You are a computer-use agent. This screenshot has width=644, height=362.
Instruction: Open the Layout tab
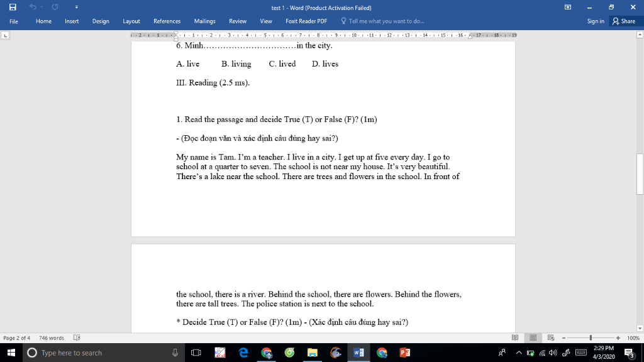[x=131, y=21]
